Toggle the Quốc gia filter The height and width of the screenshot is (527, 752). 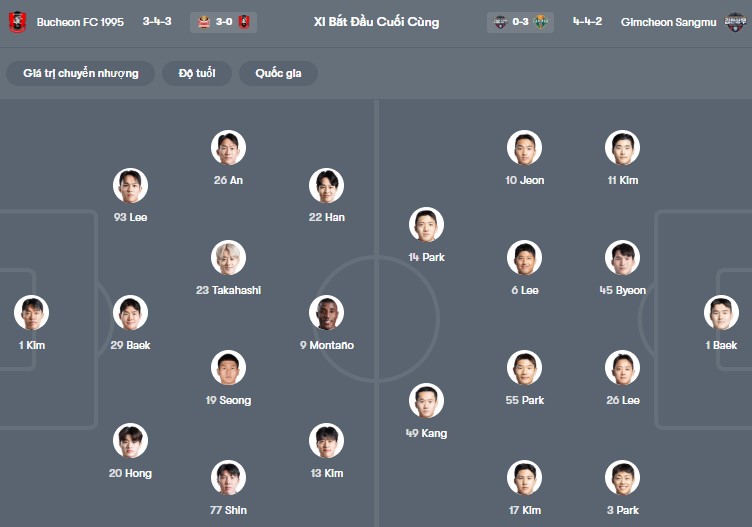pos(278,73)
